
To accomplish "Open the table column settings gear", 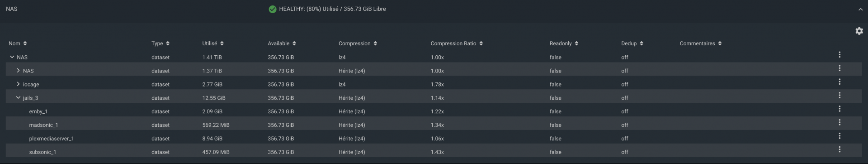I will click(859, 31).
